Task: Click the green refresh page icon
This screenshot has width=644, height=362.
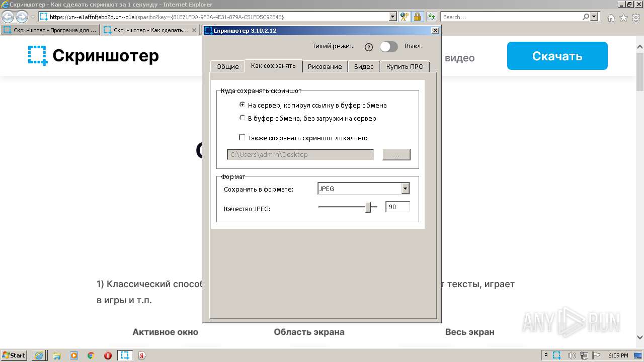Action: pos(432,17)
